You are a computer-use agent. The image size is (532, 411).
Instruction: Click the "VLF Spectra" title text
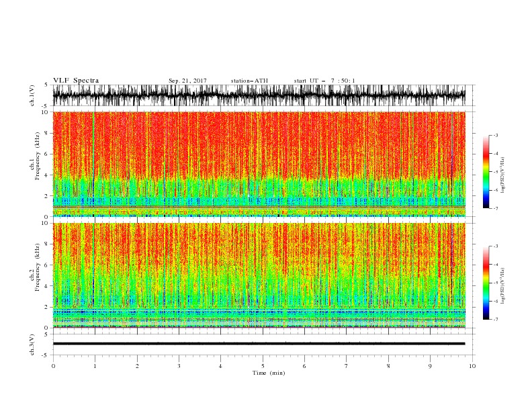pyautogui.click(x=76, y=81)
